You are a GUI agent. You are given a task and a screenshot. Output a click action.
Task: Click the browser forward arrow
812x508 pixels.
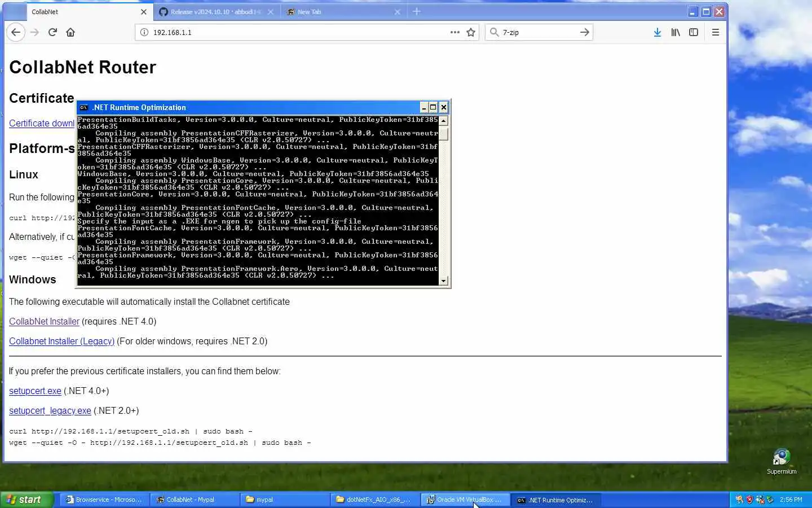(x=34, y=32)
